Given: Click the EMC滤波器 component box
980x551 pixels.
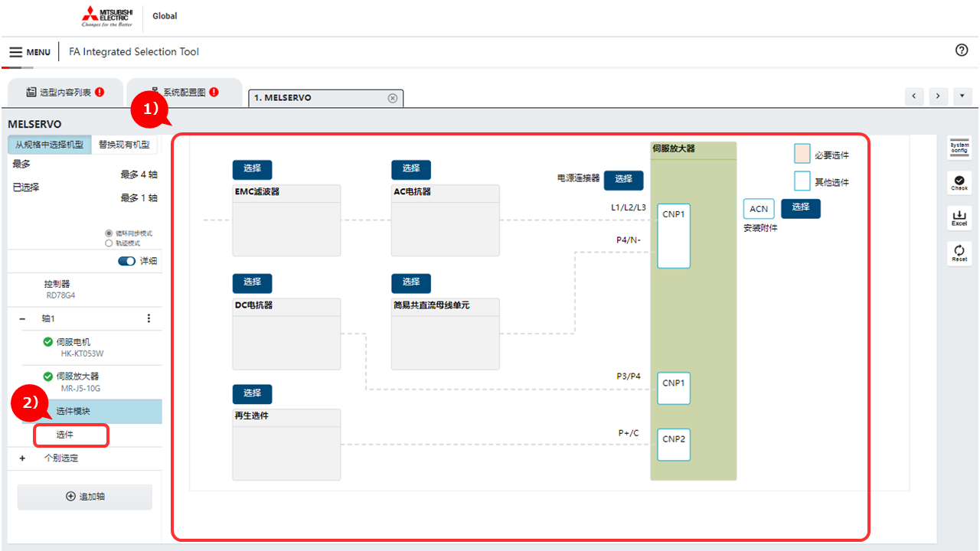Looking at the screenshot, I should [287, 220].
